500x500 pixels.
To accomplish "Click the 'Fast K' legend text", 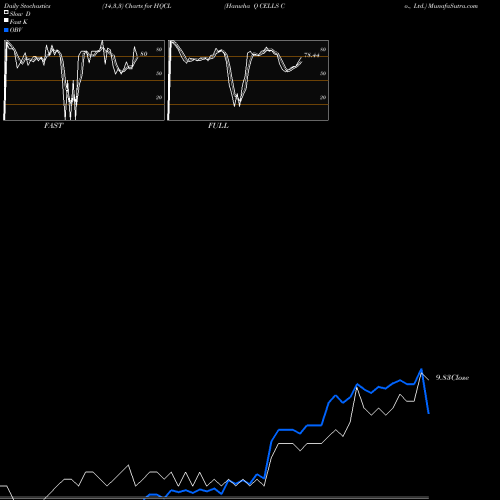I will coord(19,22).
